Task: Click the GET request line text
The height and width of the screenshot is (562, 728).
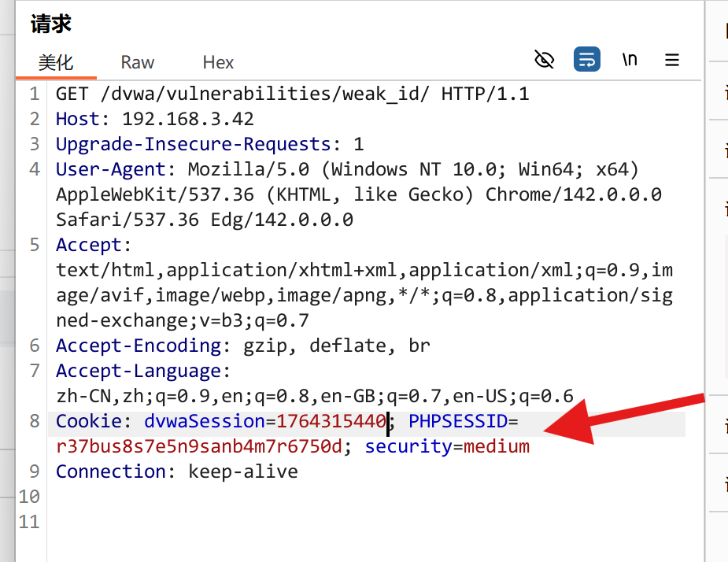Action: [x=293, y=94]
